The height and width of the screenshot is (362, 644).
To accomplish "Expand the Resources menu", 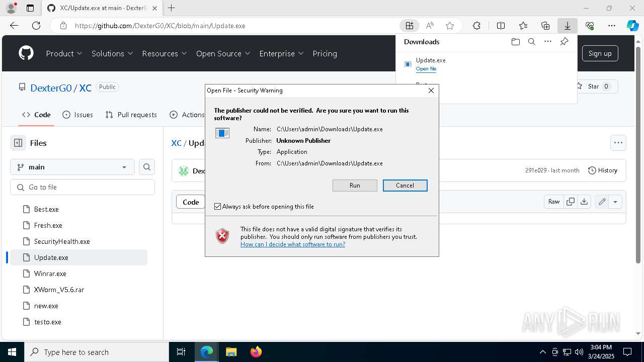I will coord(165,53).
